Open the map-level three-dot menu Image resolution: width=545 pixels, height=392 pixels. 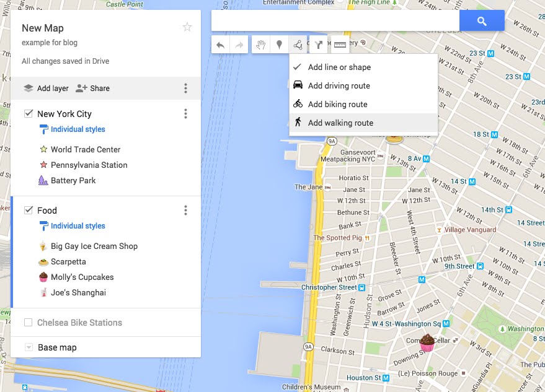pyautogui.click(x=185, y=88)
